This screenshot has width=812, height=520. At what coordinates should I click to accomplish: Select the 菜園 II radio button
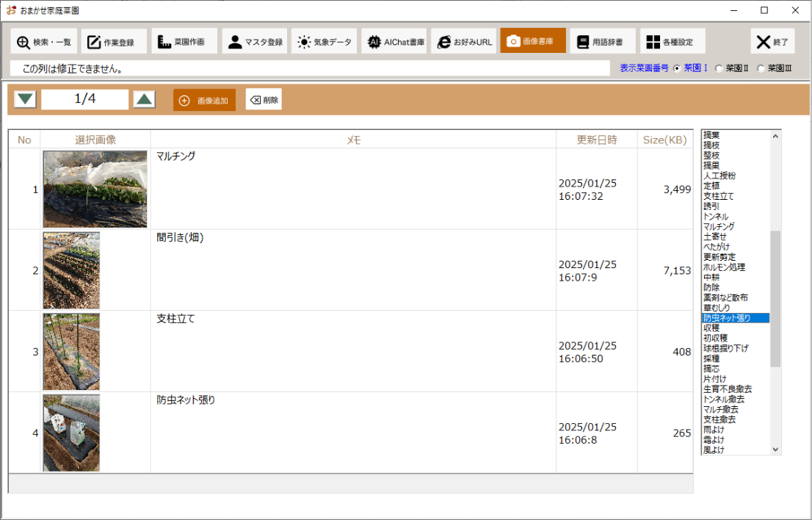(x=719, y=68)
